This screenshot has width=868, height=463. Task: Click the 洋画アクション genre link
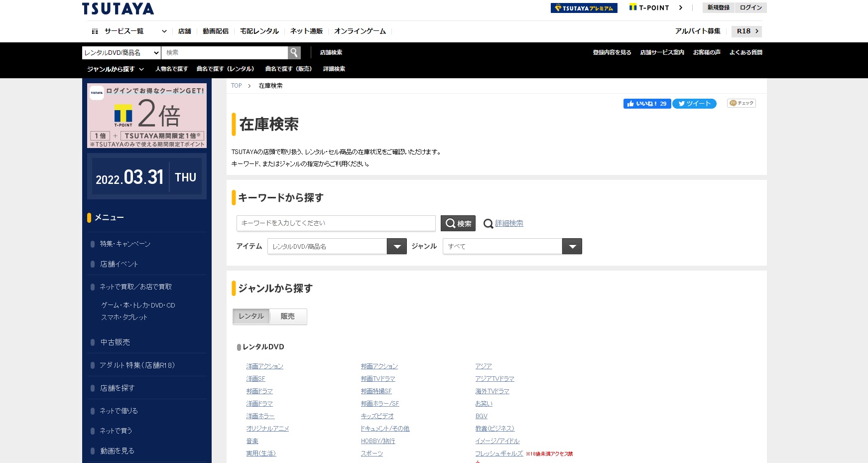pos(264,366)
